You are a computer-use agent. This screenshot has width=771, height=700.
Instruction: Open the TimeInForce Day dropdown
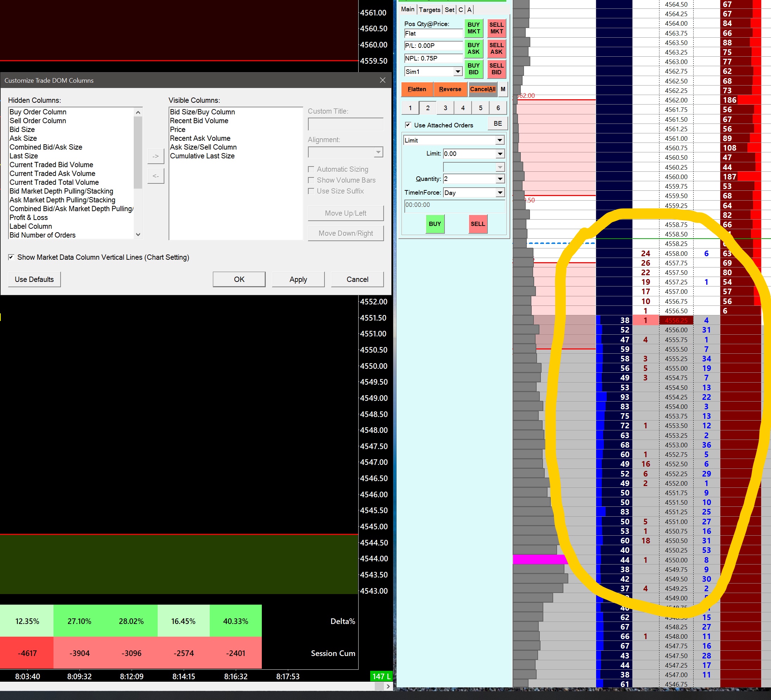(x=499, y=193)
